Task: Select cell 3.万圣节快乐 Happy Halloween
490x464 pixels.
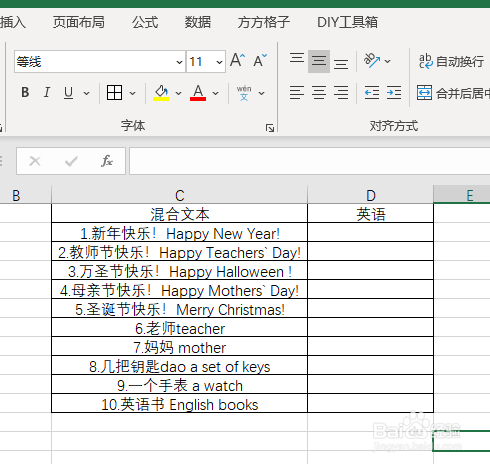Action: [x=179, y=270]
